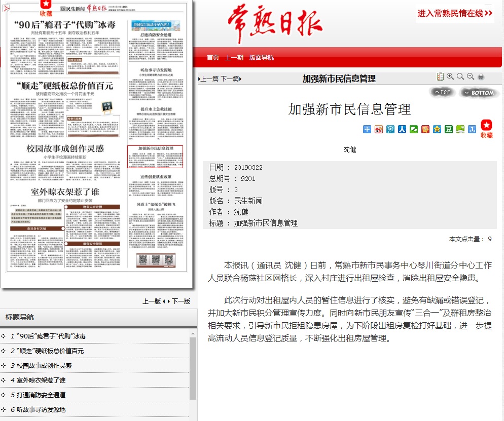Screen dimensions: 504x421
Task: Click the date value 20190322
Action: [x=248, y=167]
